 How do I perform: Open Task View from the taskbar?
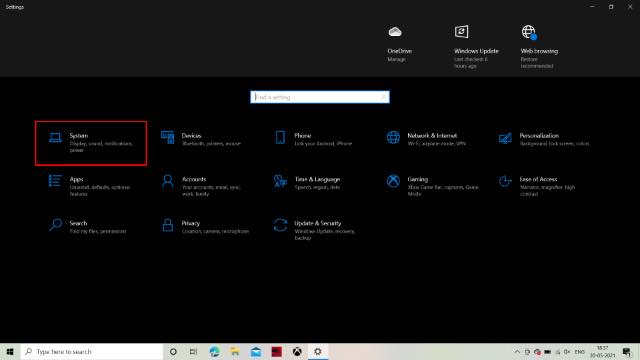click(193, 351)
